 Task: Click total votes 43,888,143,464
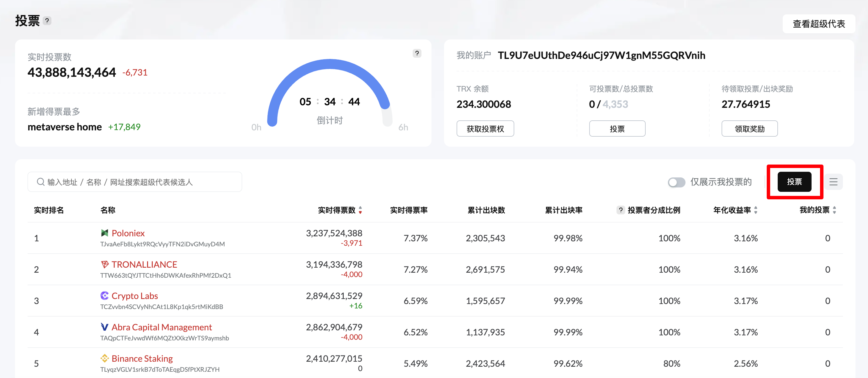click(72, 72)
